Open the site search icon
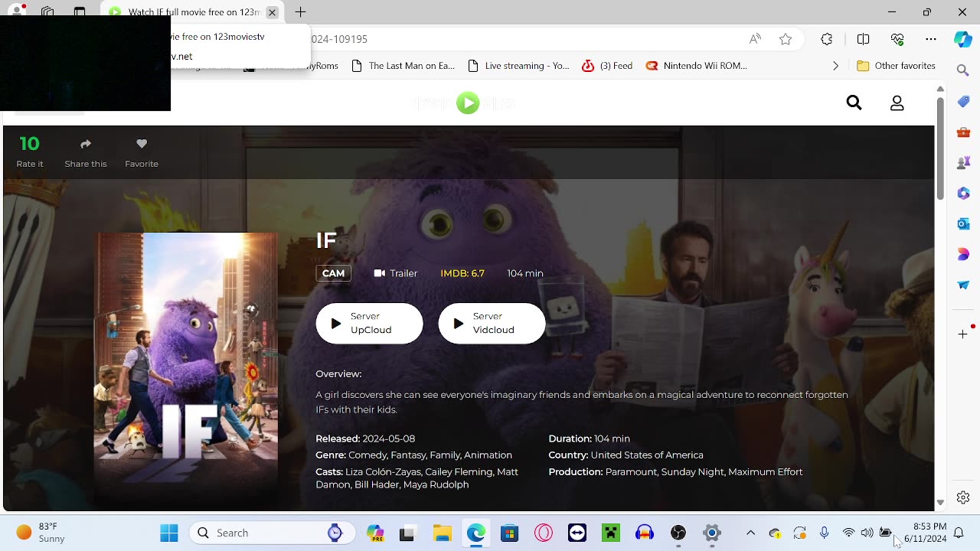Viewport: 980px width, 551px height. point(854,103)
